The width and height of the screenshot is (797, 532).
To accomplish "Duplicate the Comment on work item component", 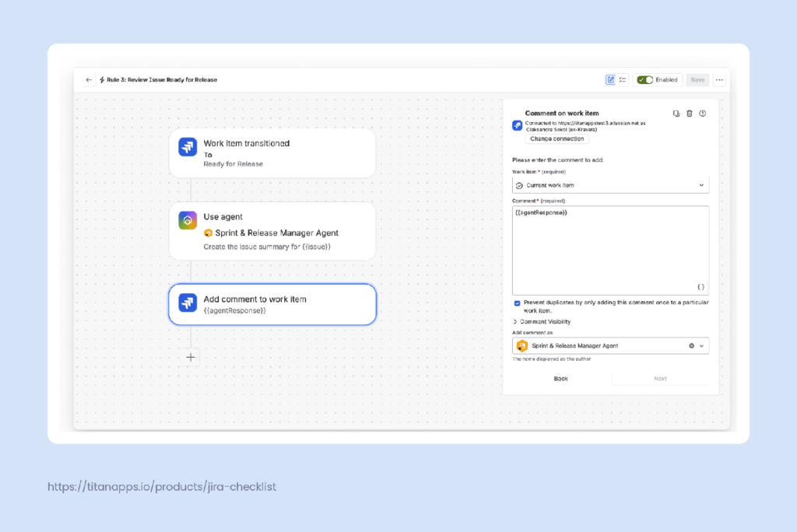I will pyautogui.click(x=676, y=114).
